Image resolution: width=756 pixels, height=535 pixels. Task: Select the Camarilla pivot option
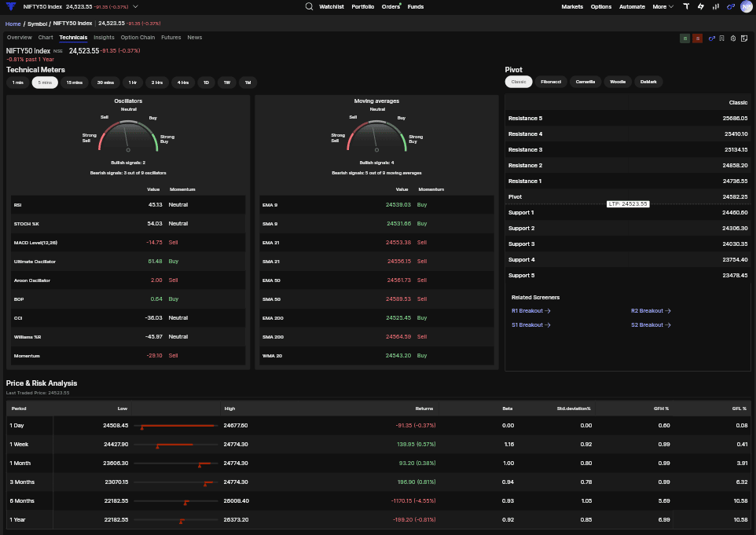coord(585,82)
